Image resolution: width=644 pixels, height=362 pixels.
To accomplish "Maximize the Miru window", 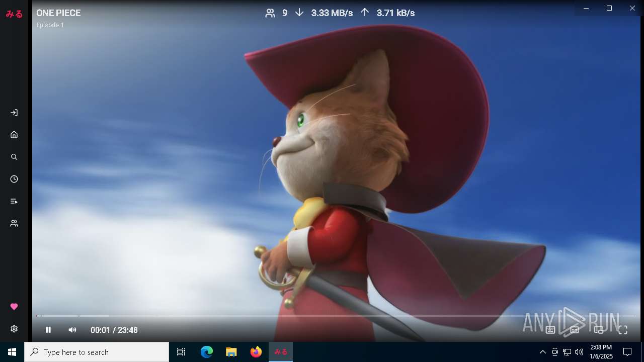I will click(x=609, y=8).
